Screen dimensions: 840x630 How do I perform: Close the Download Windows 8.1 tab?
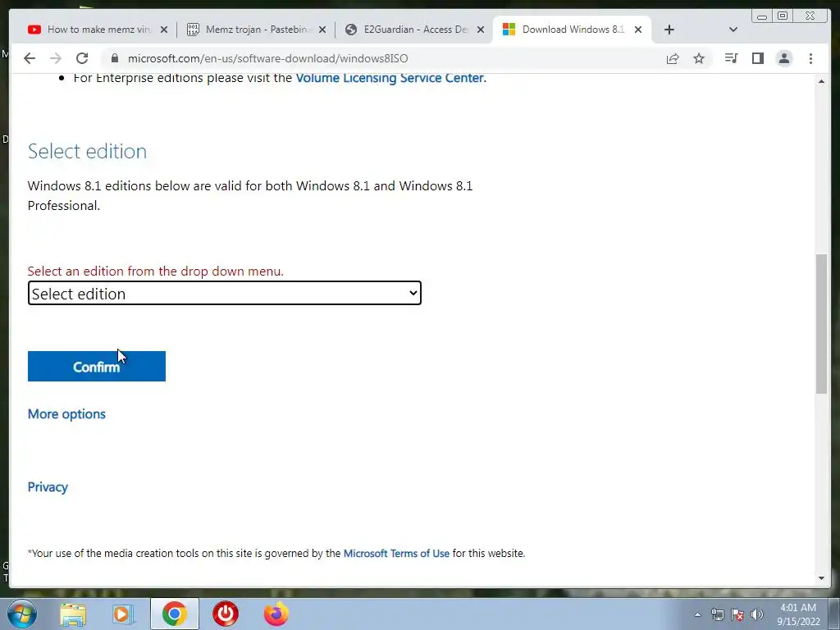point(638,30)
